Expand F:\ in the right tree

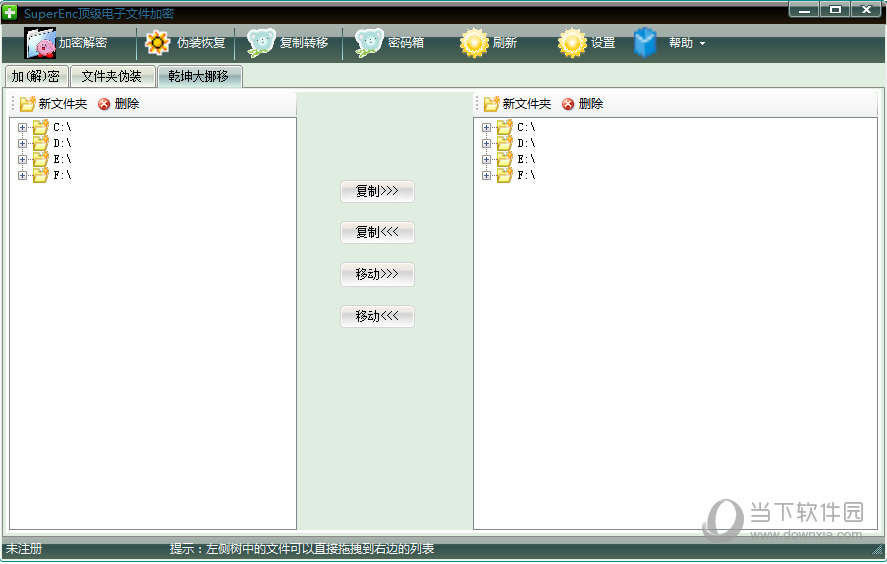tap(486, 176)
